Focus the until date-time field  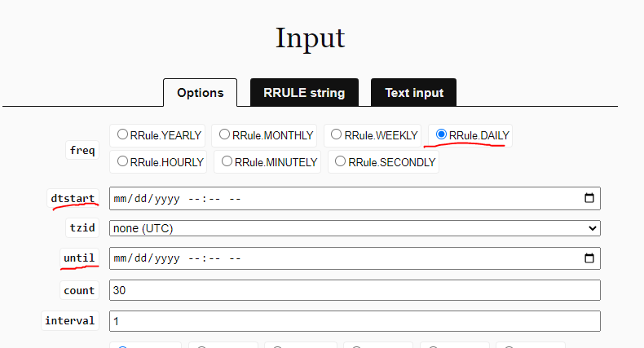(355, 258)
